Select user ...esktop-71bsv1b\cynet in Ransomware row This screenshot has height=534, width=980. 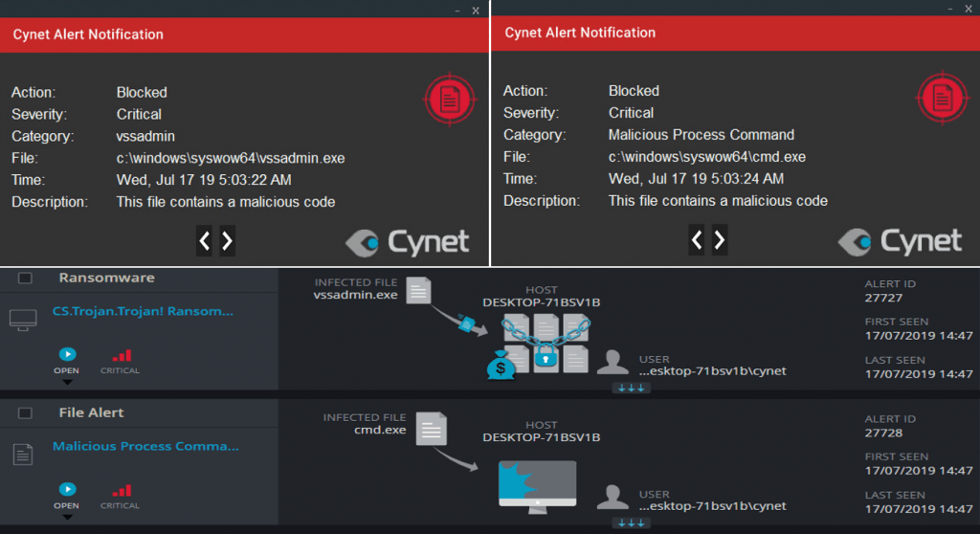(x=712, y=371)
